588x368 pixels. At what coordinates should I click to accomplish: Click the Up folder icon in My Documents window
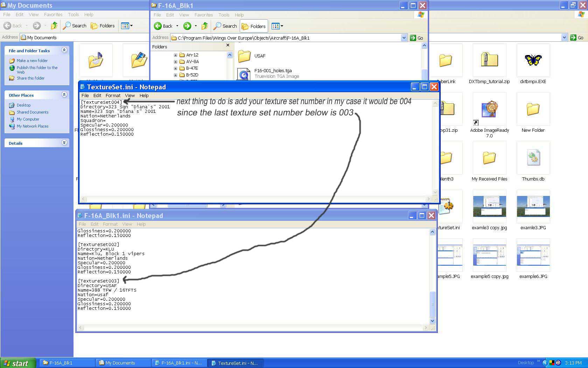54,26
